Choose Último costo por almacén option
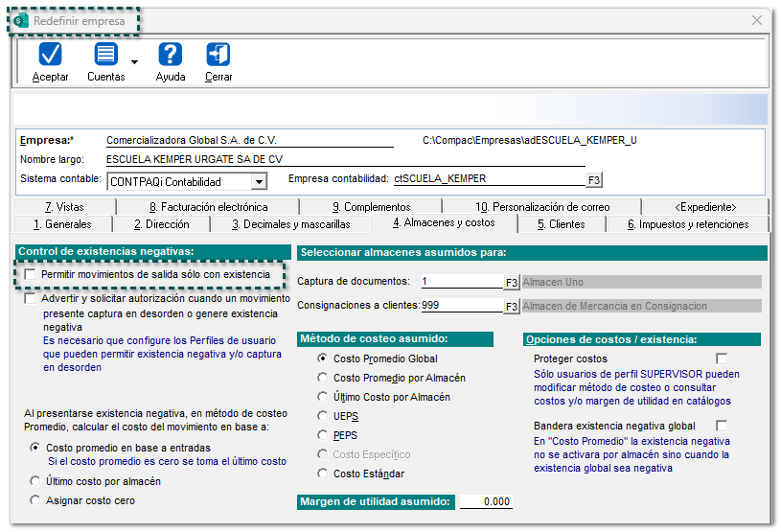This screenshot has width=781, height=532. [36, 481]
